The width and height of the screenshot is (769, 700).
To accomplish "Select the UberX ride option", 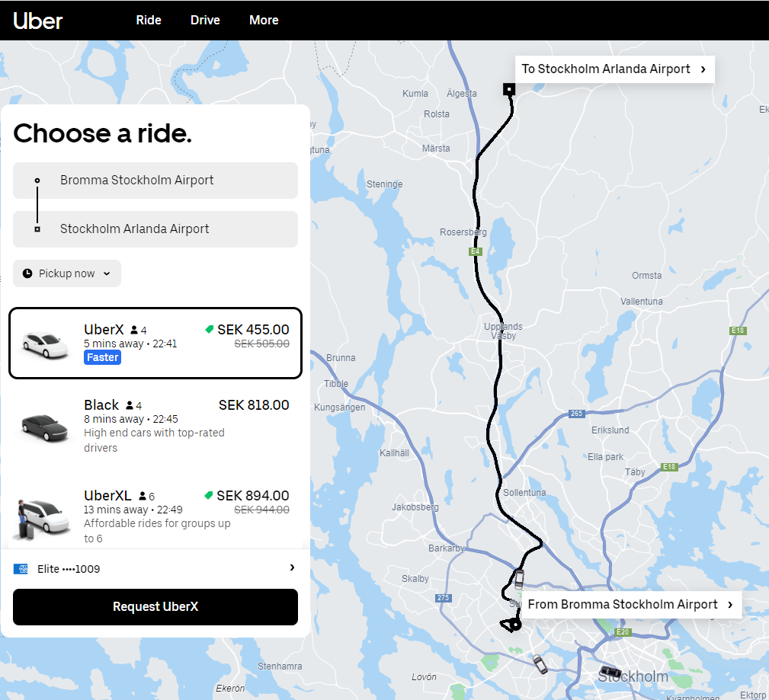I will 155,344.
